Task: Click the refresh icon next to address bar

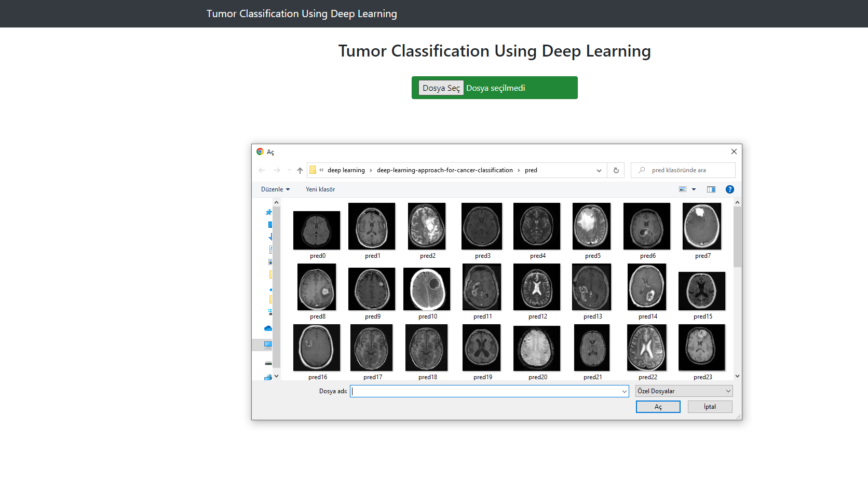Action: 616,170
